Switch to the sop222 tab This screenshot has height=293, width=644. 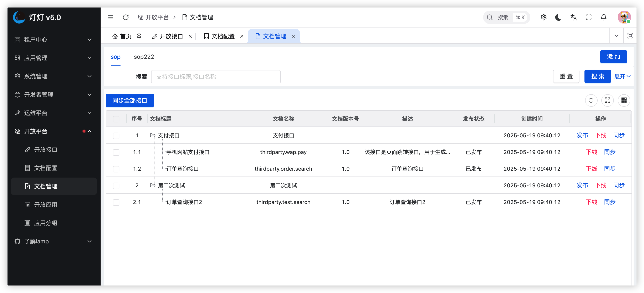[144, 57]
